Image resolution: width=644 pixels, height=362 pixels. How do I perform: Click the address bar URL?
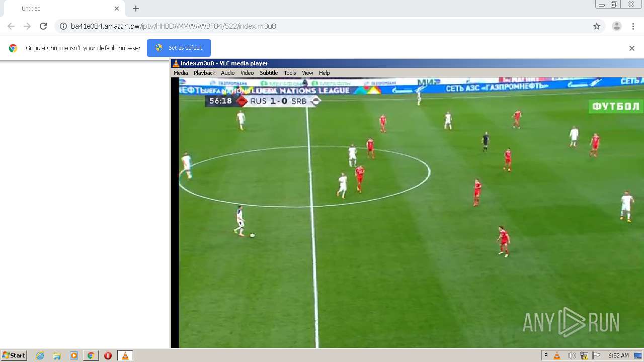(x=174, y=26)
